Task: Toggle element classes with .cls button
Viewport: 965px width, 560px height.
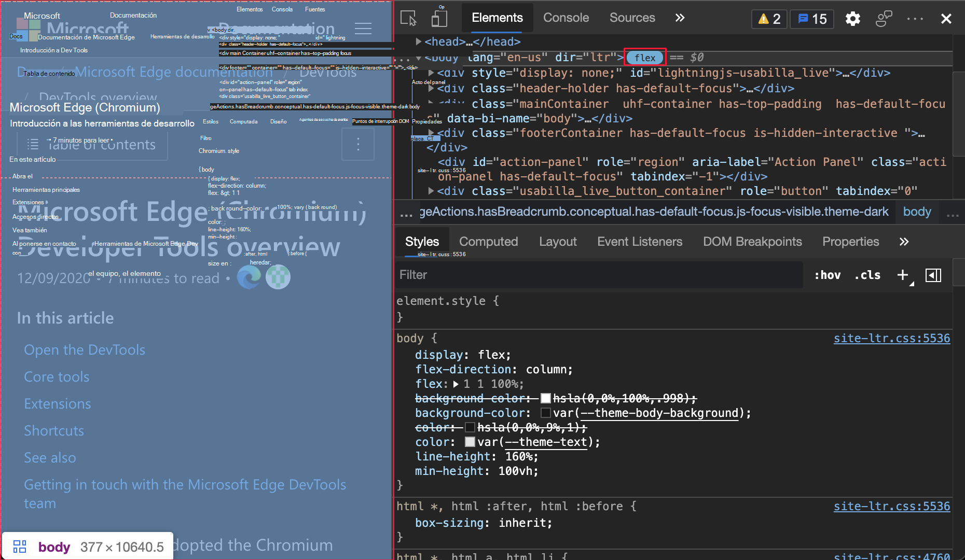Action: tap(867, 275)
